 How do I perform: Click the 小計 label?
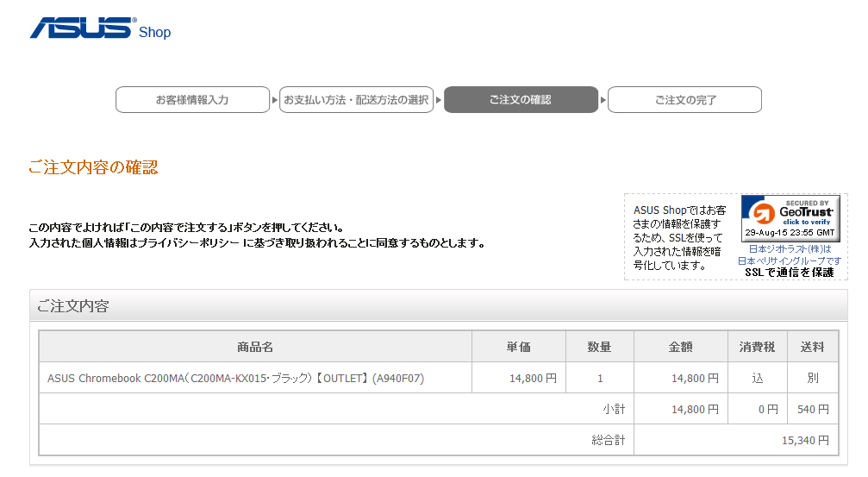pos(614,410)
